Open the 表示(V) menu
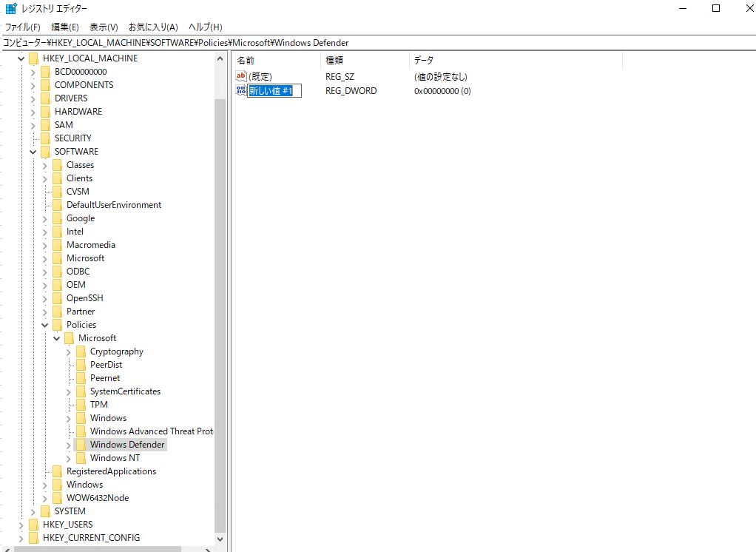 tap(104, 27)
